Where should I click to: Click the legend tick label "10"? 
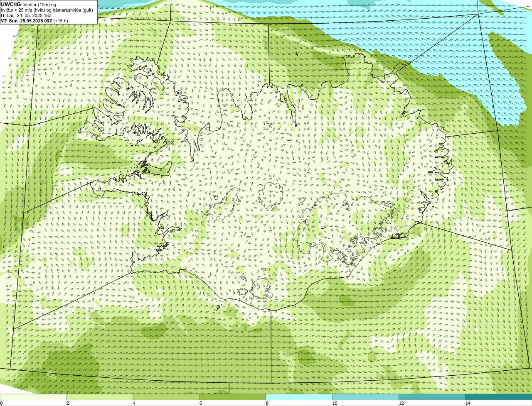pos(335,403)
